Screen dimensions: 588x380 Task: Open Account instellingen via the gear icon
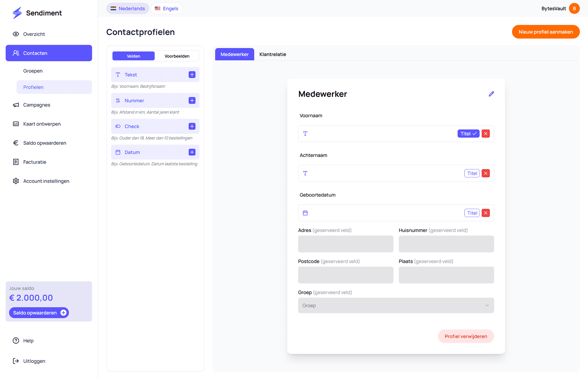[16, 181]
